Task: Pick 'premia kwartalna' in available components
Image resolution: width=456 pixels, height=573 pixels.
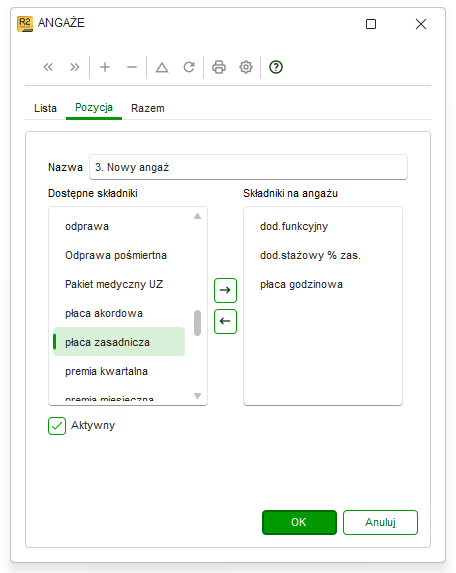Action: pos(119,371)
